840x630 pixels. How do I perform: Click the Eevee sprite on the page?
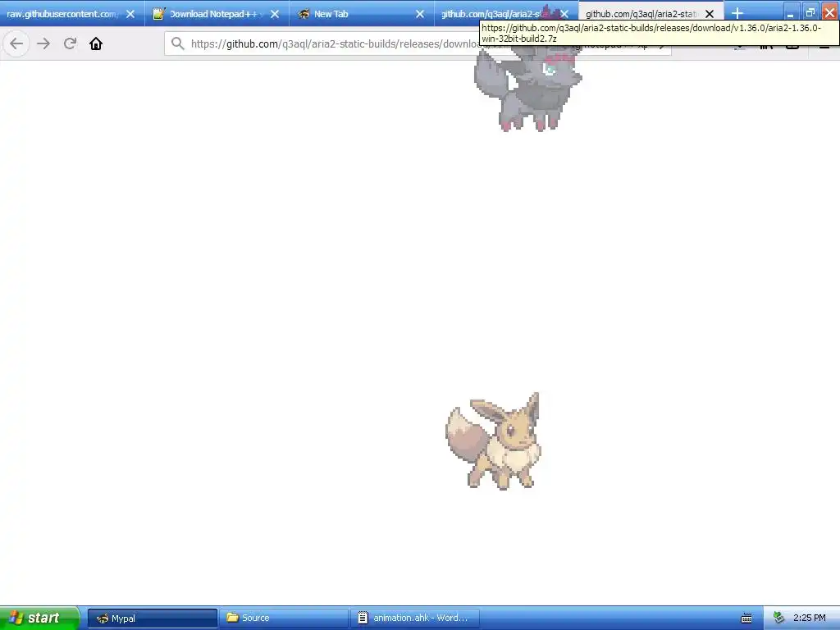[493, 441]
